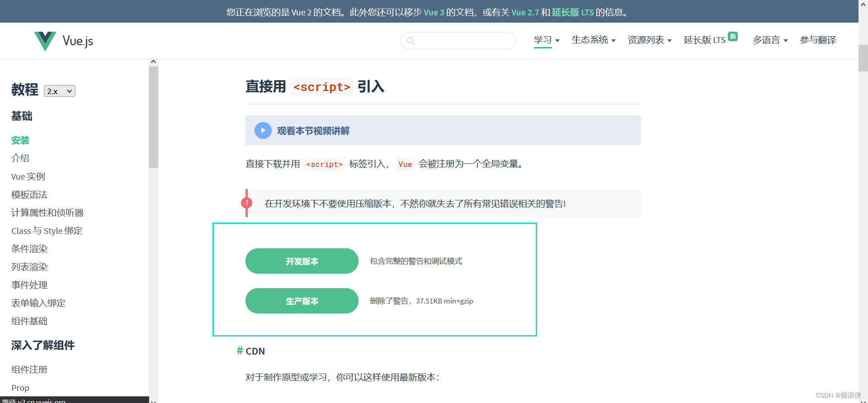The height and width of the screenshot is (403, 868).
Task: Click the 深入了解组件 sidebar heading
Action: [43, 345]
